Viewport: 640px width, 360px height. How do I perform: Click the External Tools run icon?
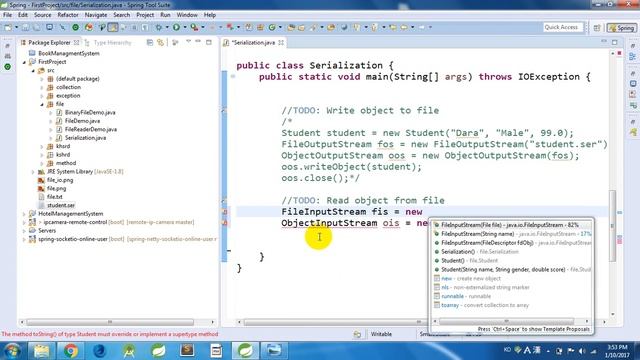coord(194,27)
